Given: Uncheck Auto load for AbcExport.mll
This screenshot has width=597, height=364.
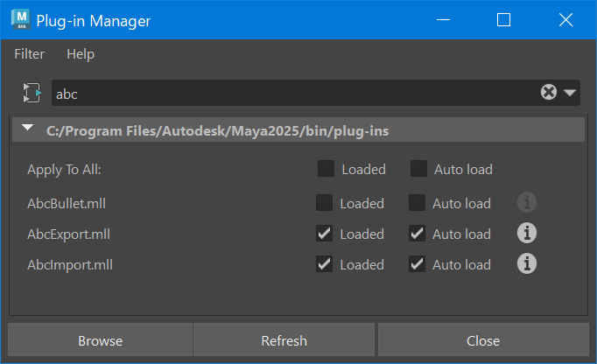Looking at the screenshot, I should 417,234.
